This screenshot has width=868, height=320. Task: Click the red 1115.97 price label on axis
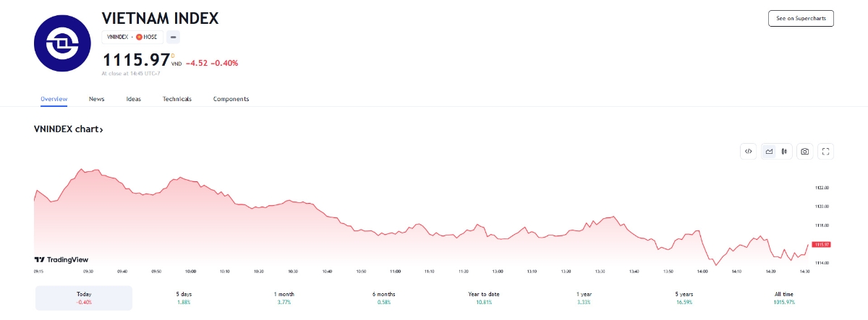tap(821, 245)
